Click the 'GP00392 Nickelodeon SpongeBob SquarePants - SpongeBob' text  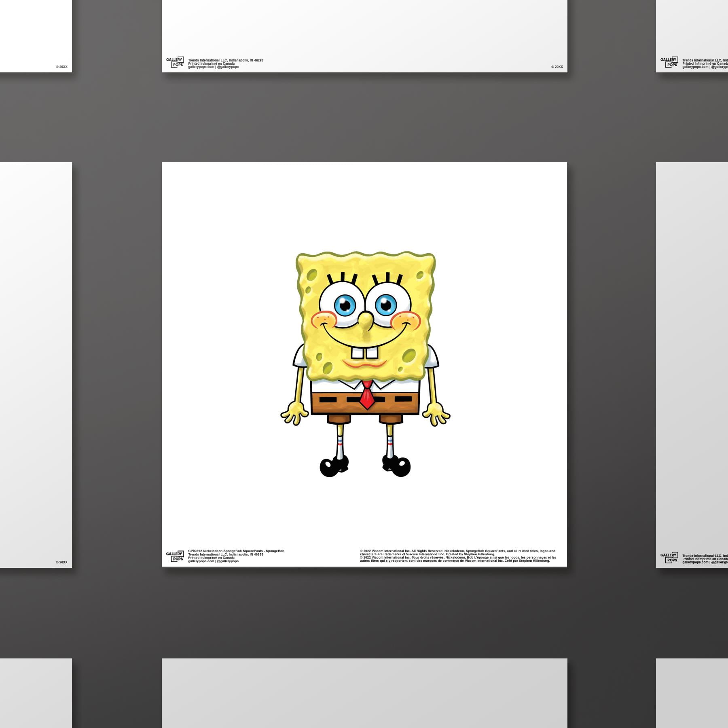coord(236,551)
